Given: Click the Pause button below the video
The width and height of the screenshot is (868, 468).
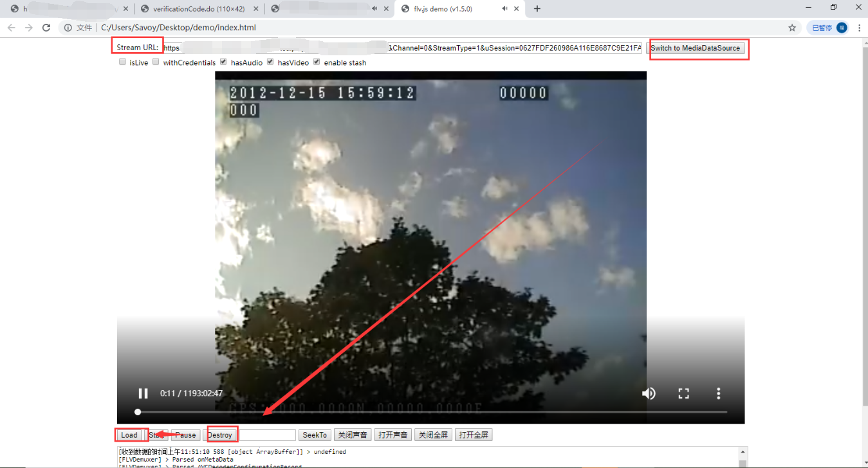Looking at the screenshot, I should [186, 435].
